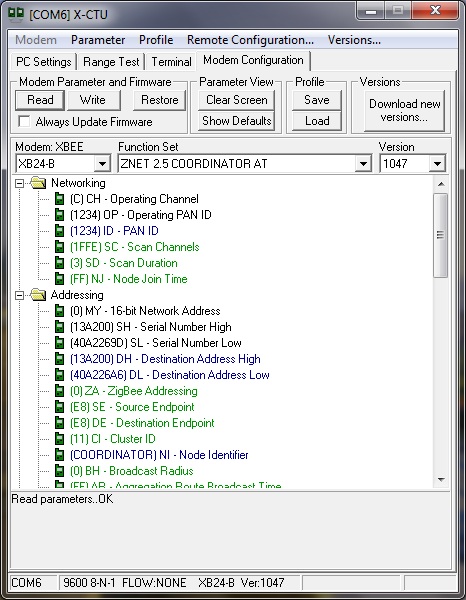Click the Show Defaults button

pos(236,121)
